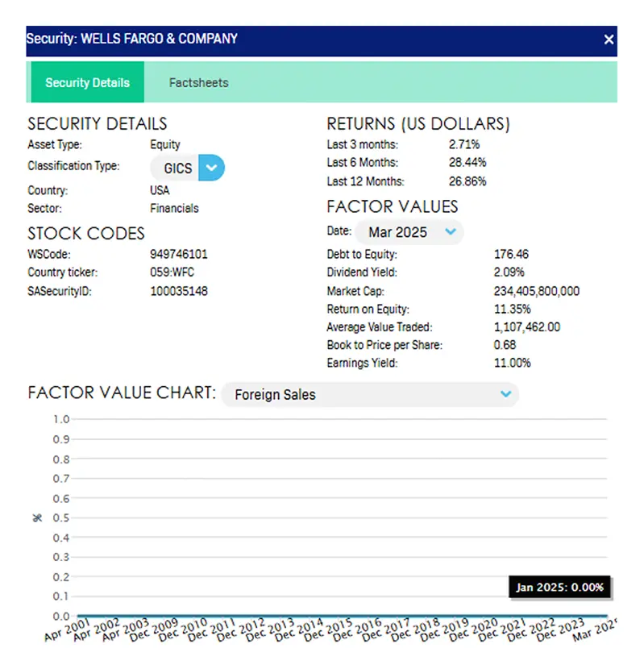Click the Return on Equity value 11.35%

click(512, 309)
